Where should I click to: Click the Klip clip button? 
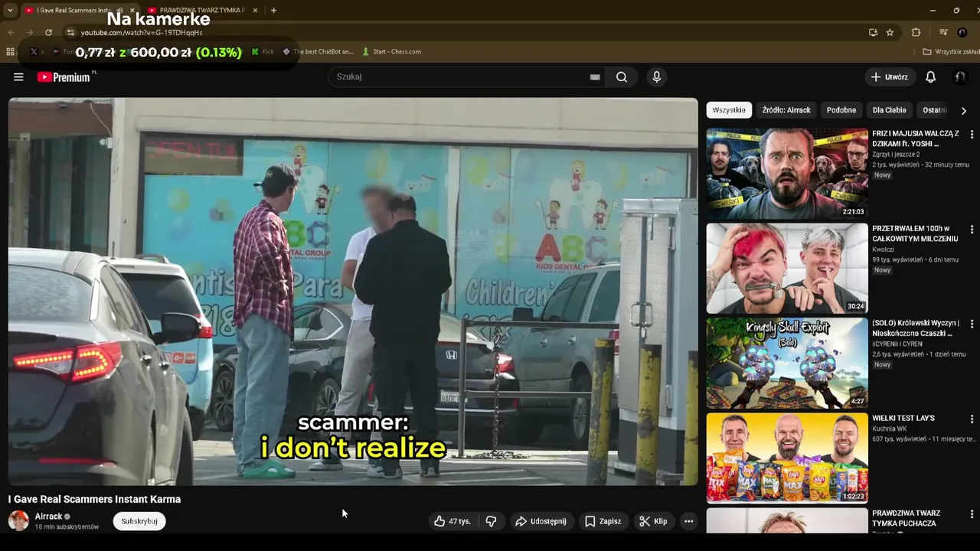pos(654,521)
